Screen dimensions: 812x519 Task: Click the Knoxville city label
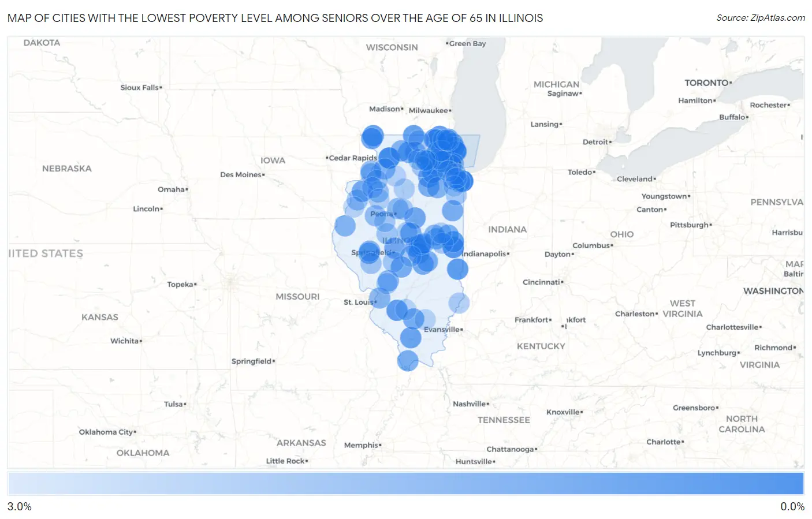[563, 412]
